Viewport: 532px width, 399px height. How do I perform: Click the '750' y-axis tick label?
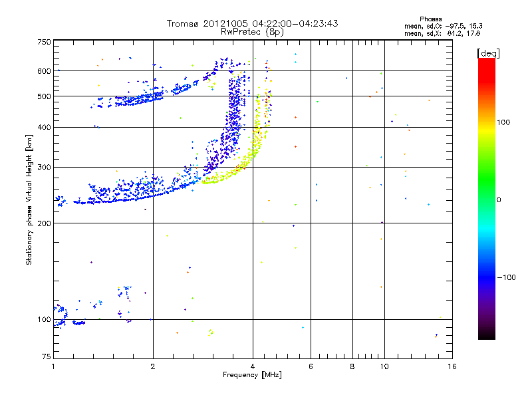[44, 42]
